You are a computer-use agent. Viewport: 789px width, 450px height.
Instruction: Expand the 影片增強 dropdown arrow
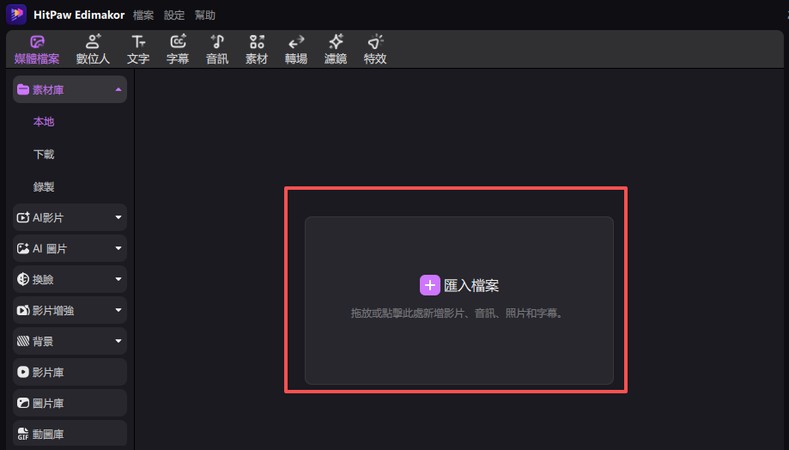coord(118,310)
